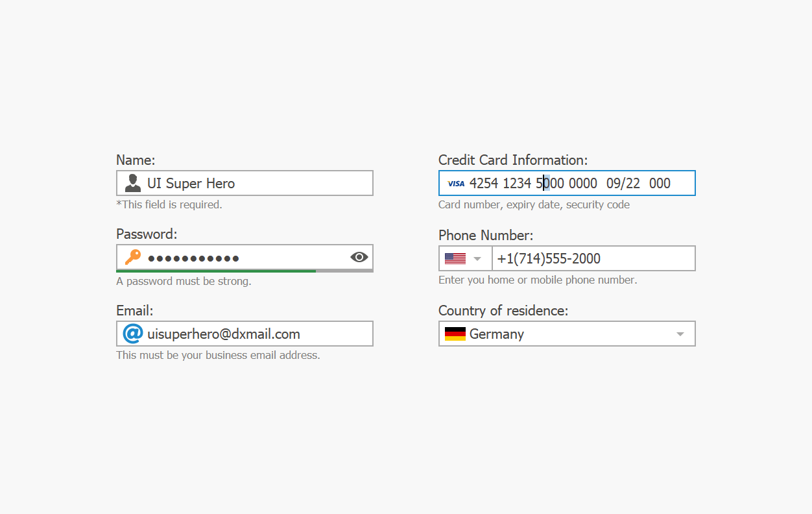This screenshot has width=812, height=514.
Task: Click the Phone Number label
Action: tap(486, 235)
